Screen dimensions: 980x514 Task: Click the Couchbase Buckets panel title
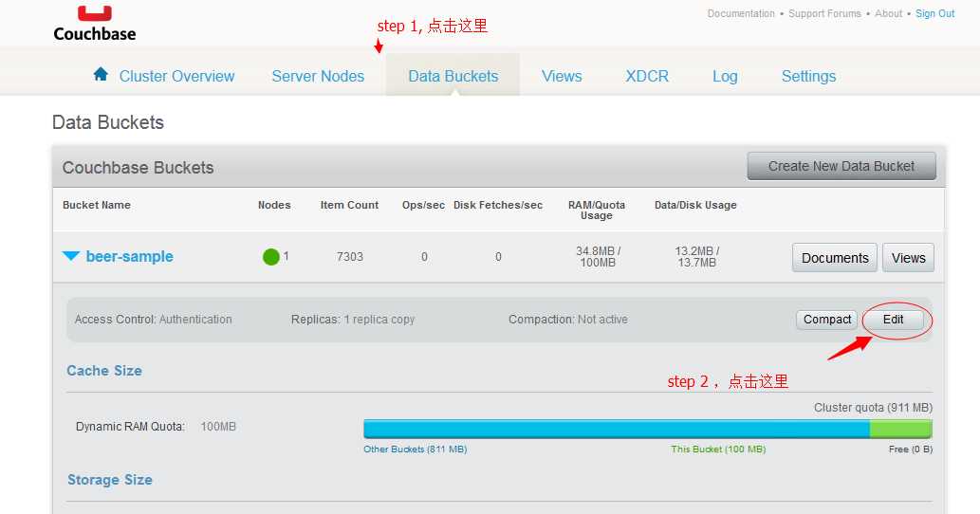click(x=139, y=167)
